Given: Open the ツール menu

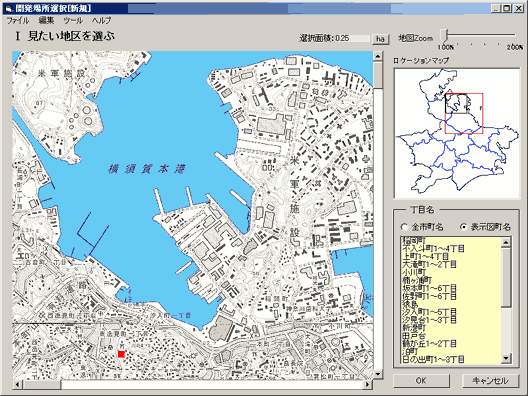Looking at the screenshot, I should 73,21.
